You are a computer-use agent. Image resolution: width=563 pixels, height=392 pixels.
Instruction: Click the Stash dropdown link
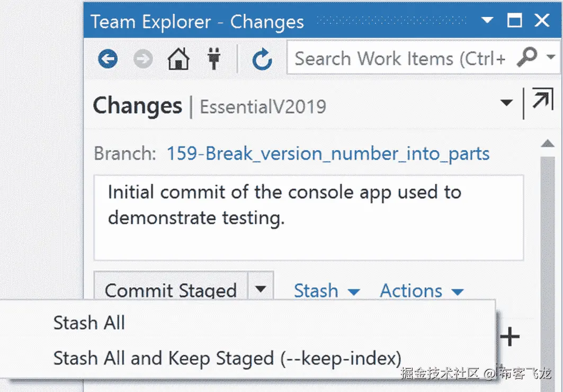pos(326,290)
